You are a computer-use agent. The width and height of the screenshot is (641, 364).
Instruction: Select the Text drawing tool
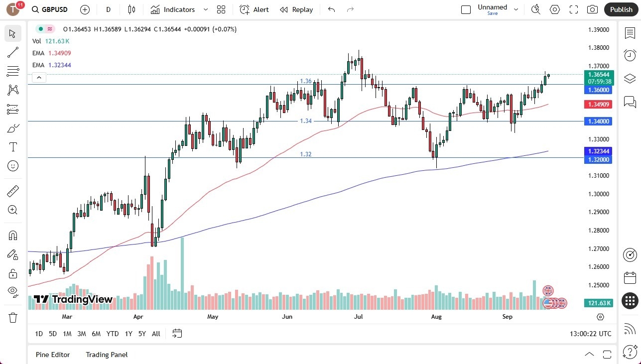13,146
